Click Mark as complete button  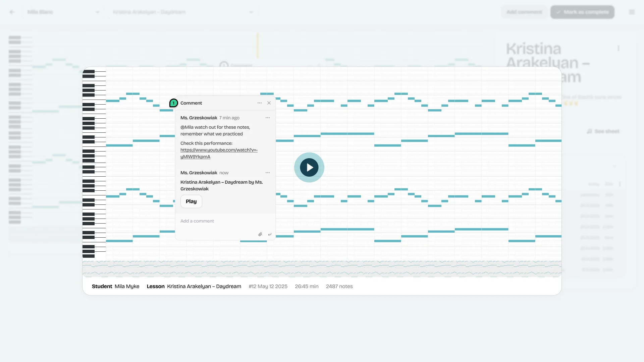click(582, 12)
